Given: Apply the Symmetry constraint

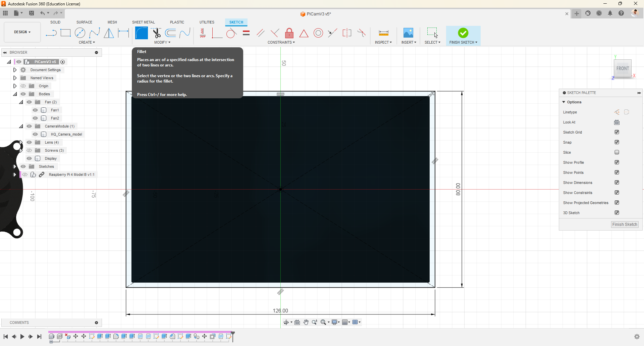Looking at the screenshot, I should click(347, 33).
